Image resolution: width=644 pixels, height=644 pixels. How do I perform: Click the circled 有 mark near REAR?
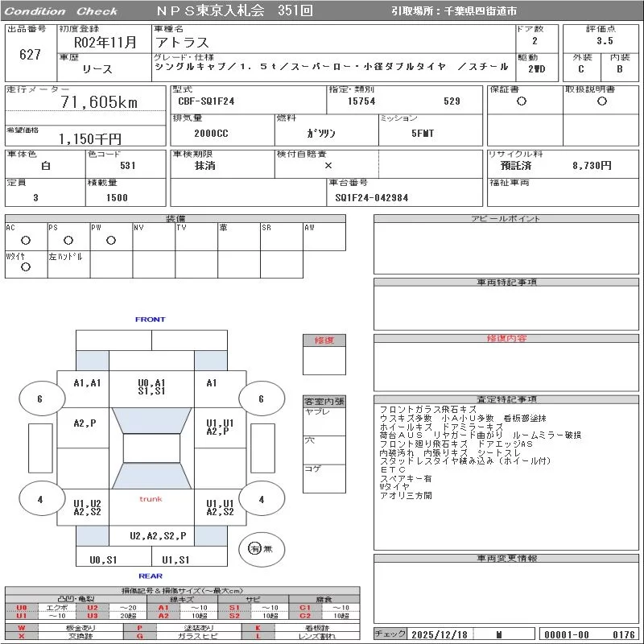click(x=255, y=549)
